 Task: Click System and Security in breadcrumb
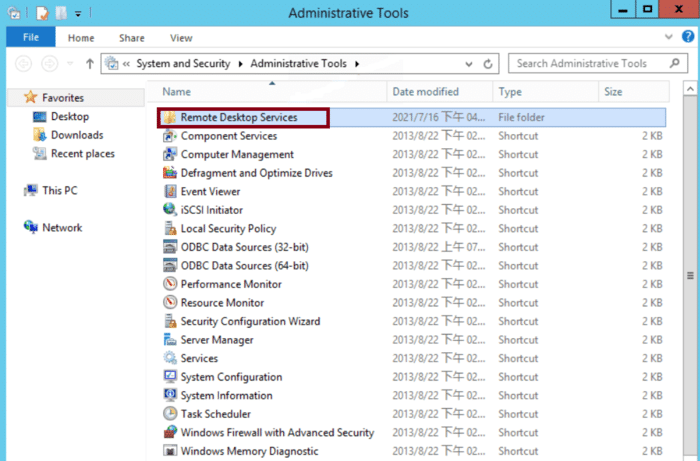(183, 64)
